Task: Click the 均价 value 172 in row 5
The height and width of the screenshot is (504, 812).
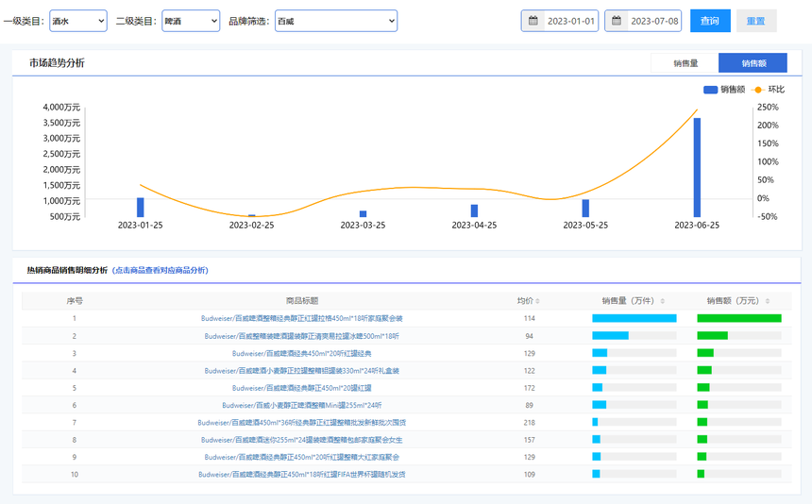Action: 530,388
